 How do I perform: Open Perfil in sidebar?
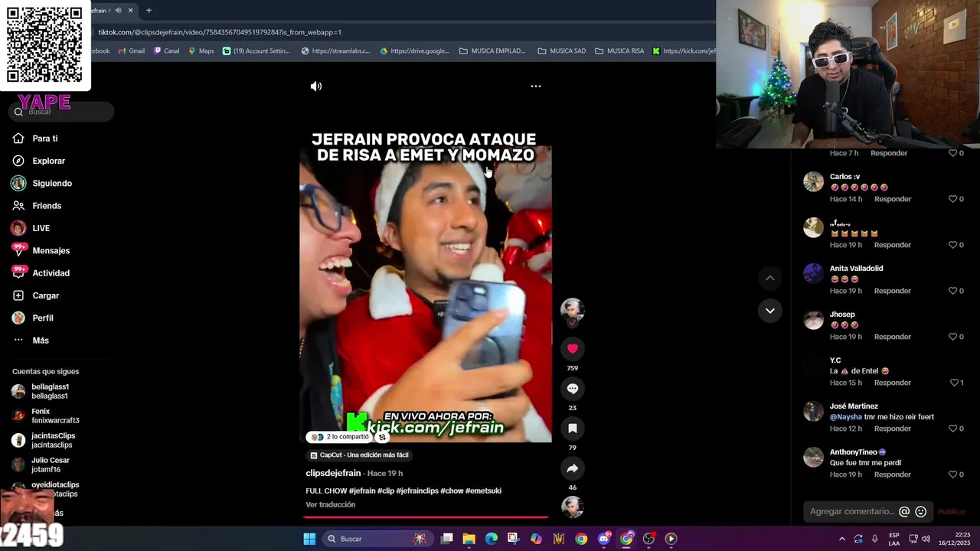pos(42,318)
